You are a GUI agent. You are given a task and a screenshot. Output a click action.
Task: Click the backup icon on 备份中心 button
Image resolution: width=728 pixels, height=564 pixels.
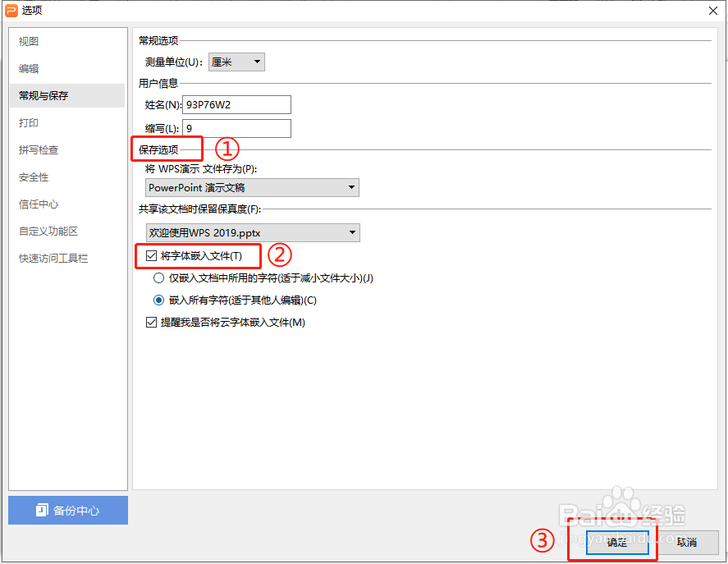click(x=39, y=510)
